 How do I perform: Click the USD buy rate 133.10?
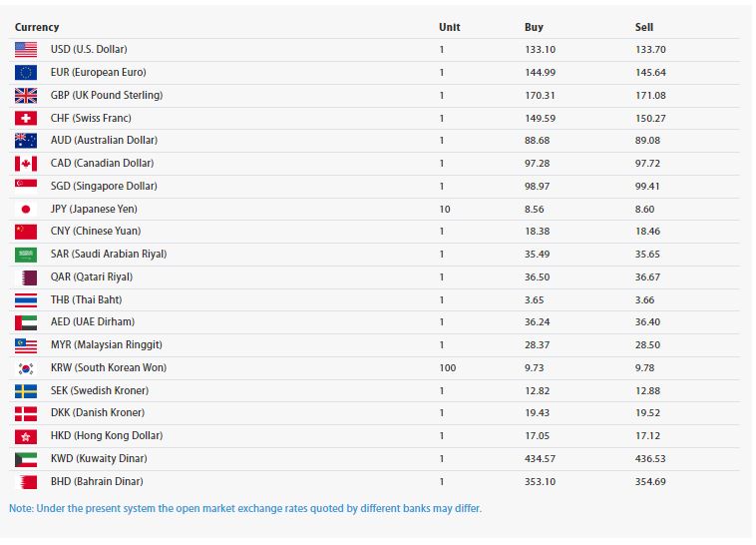pos(541,49)
